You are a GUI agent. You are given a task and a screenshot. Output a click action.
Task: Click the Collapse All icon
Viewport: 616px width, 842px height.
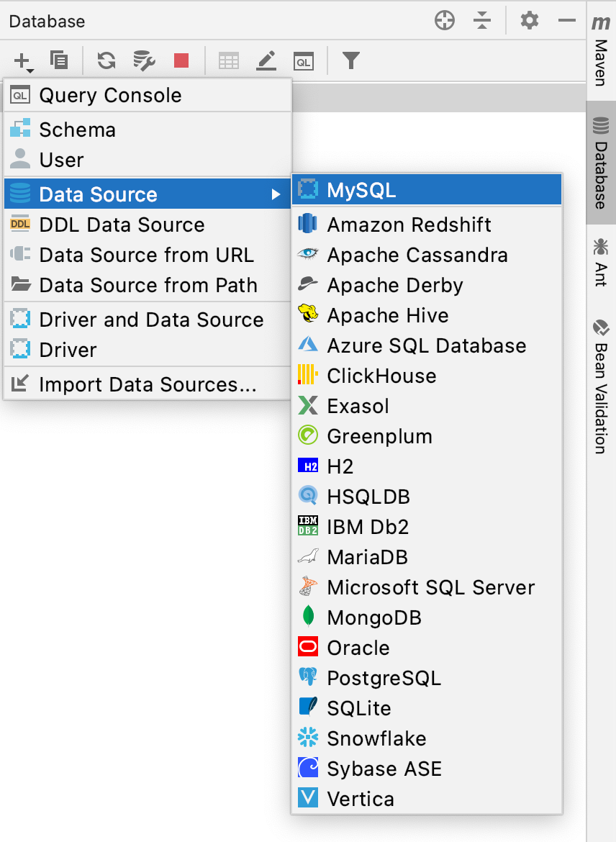tap(482, 21)
